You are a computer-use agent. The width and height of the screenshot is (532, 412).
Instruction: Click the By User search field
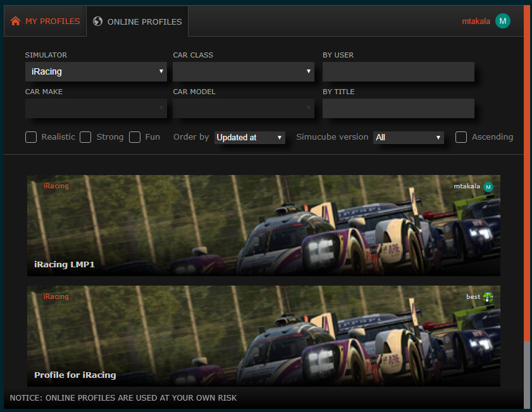(398, 71)
